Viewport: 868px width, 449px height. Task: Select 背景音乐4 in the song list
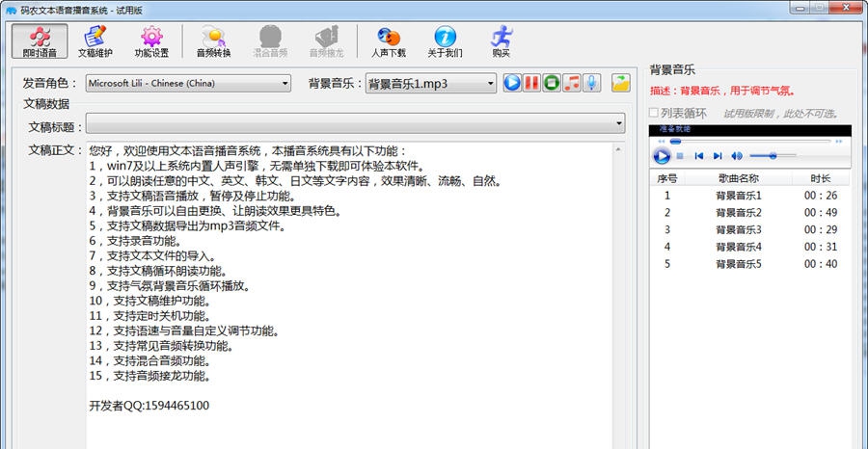[x=739, y=247]
